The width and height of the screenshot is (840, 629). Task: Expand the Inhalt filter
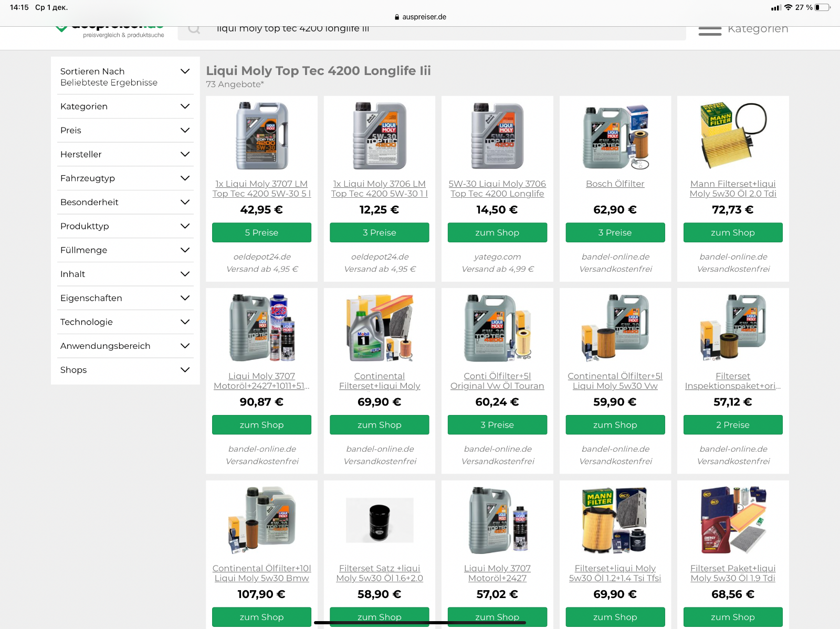point(125,274)
